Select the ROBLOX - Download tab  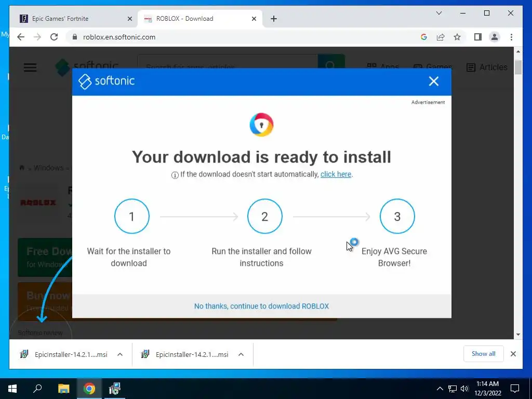pyautogui.click(x=200, y=19)
